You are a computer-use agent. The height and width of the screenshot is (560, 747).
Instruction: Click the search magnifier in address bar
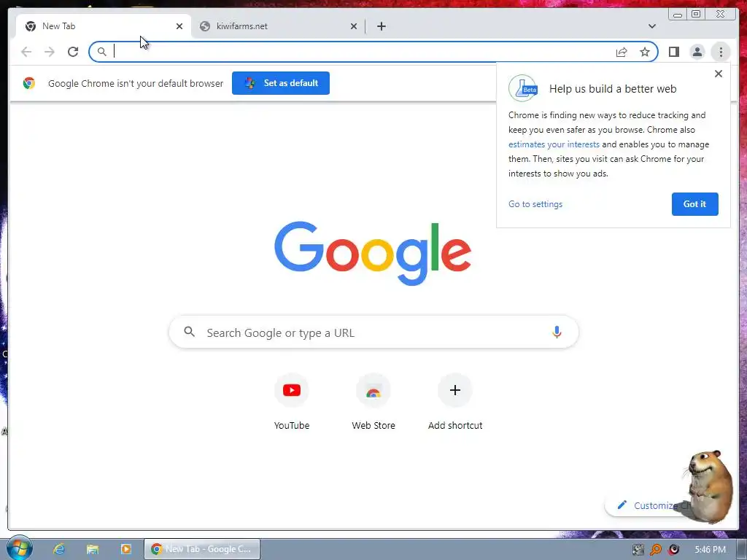[101, 52]
